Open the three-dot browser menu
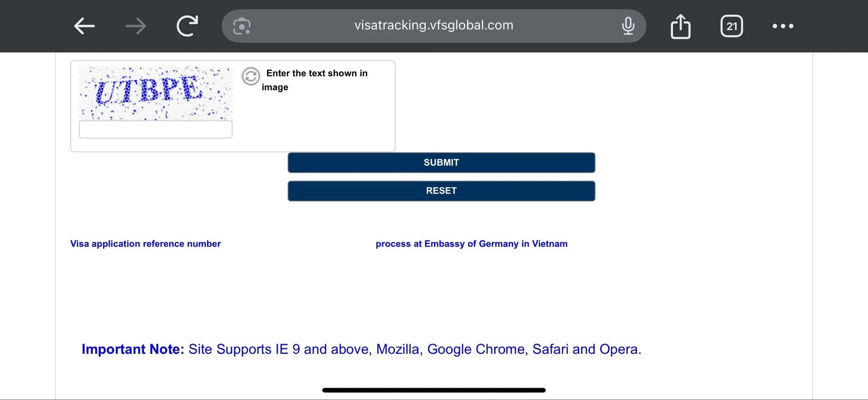This screenshot has width=868, height=400. 782,26
